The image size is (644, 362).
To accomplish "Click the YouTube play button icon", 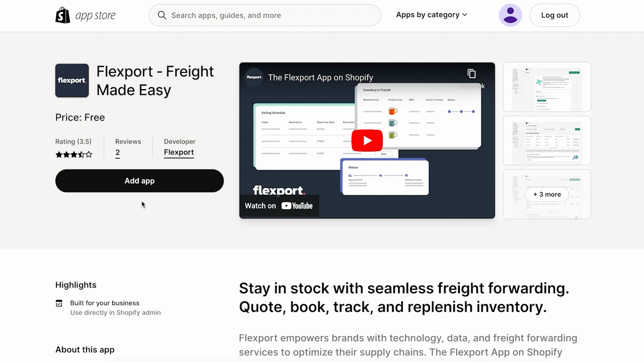I will (366, 140).
